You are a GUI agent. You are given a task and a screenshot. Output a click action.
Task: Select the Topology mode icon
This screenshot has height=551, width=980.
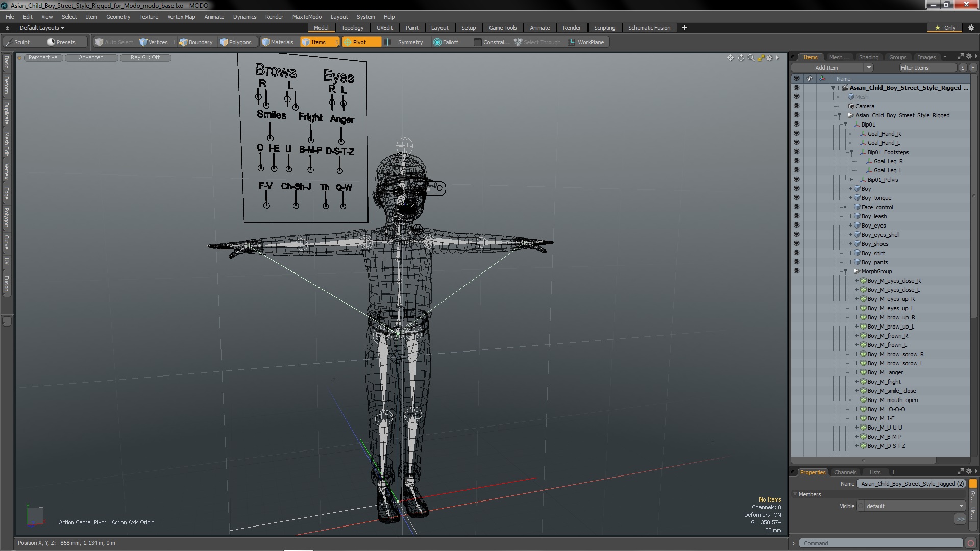click(352, 28)
